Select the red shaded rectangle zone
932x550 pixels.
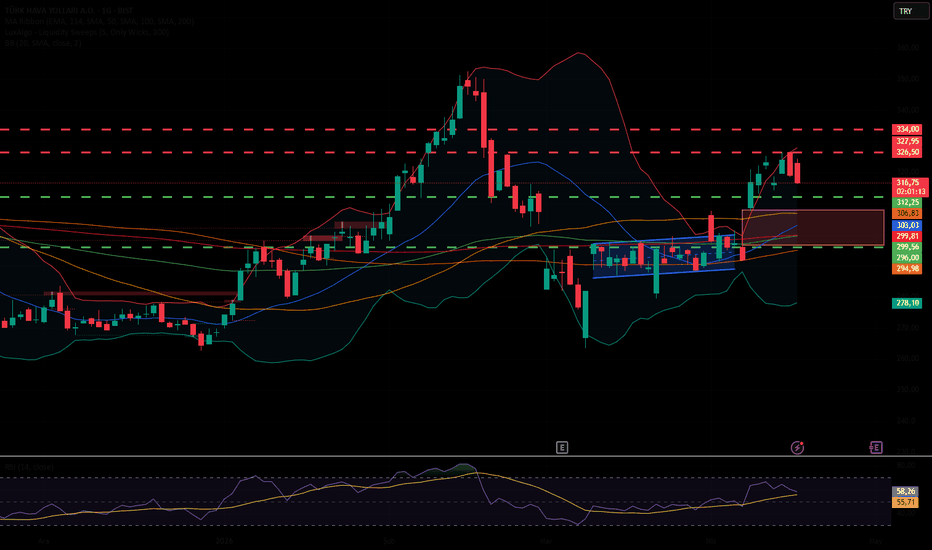click(x=813, y=227)
